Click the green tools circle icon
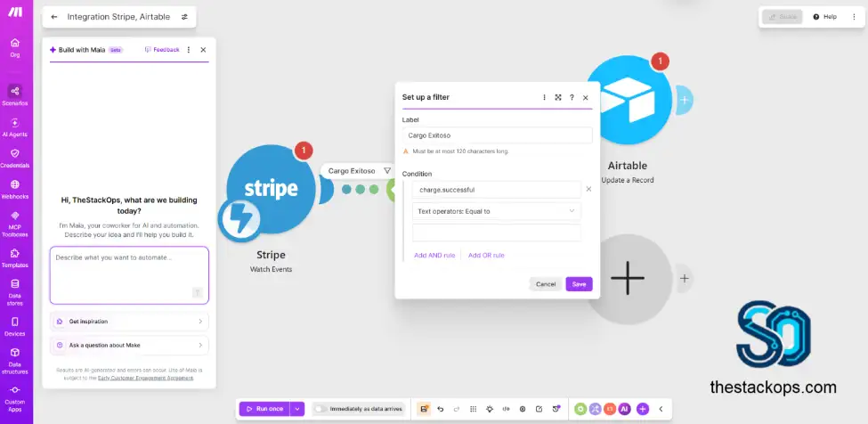This screenshot has height=424, width=868. pos(580,409)
